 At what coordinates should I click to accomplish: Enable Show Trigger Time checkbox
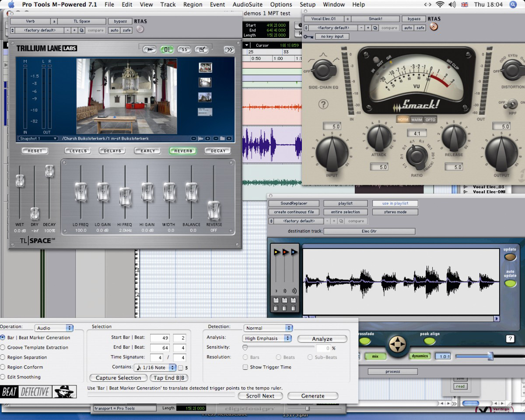(x=245, y=367)
